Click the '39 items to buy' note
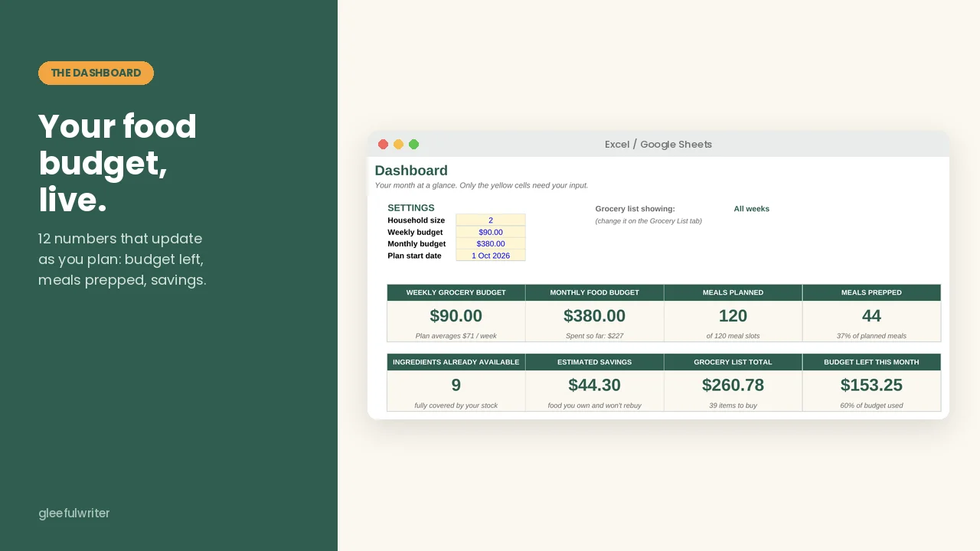 click(x=733, y=406)
